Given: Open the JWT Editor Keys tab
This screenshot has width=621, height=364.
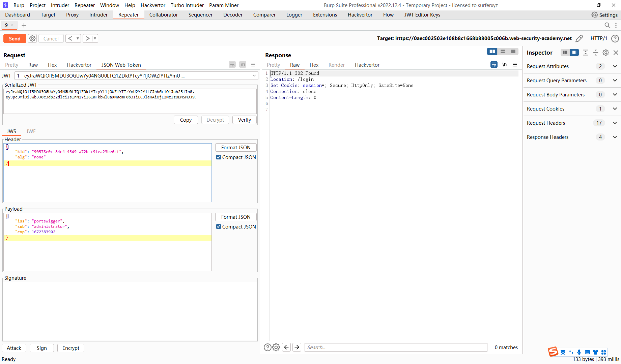Looking at the screenshot, I should click(422, 15).
